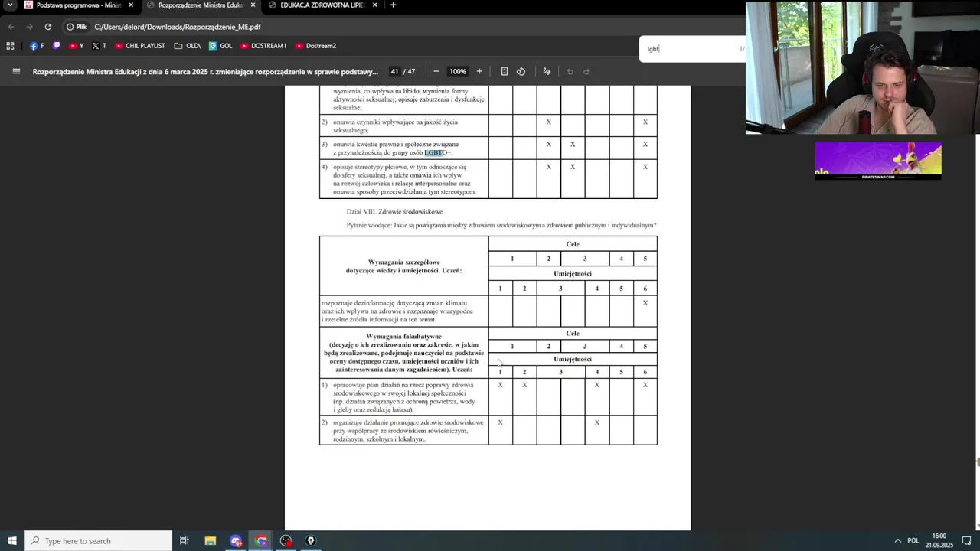
Task: Toggle fit to page in PDF toolbar
Action: (x=504, y=71)
